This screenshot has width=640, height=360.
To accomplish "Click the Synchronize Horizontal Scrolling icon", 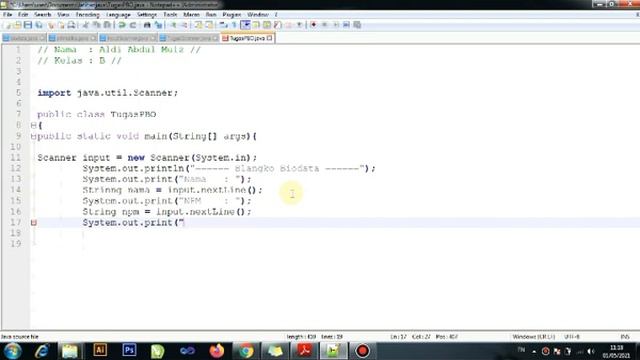I will pos(209,25).
